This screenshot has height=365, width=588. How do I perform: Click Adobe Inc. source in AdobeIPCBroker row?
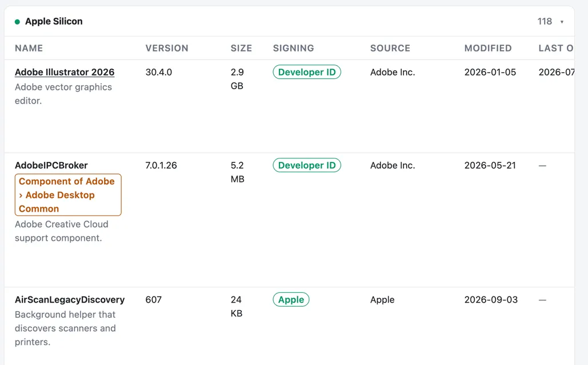tap(393, 165)
